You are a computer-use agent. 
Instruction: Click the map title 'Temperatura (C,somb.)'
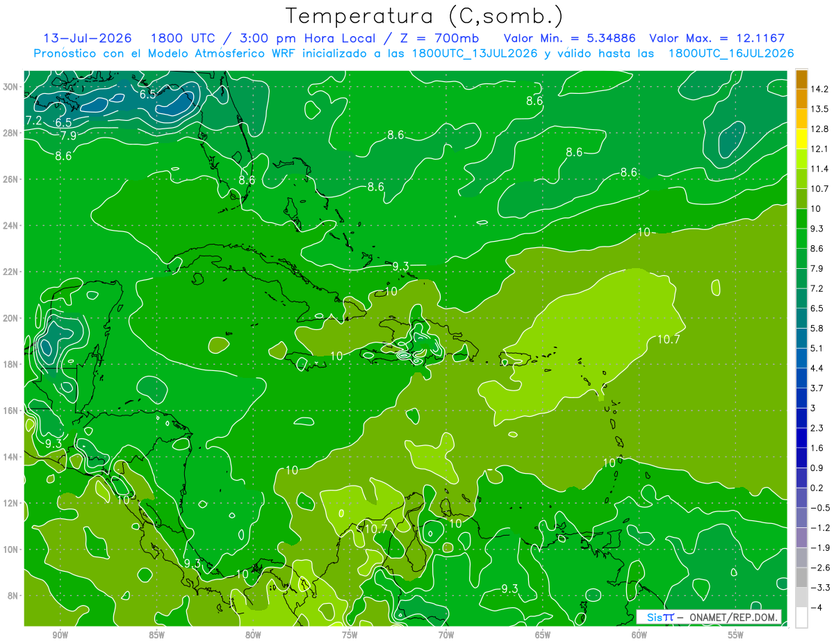click(425, 15)
